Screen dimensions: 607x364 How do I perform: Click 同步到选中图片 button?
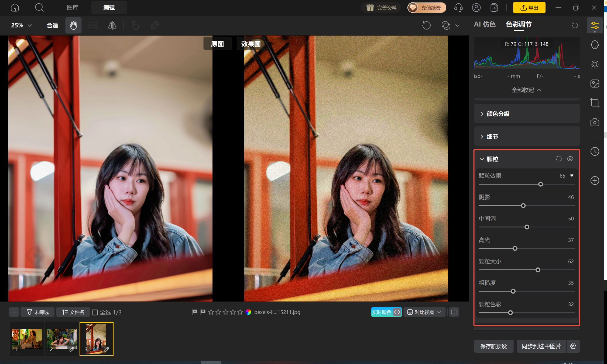[x=541, y=346]
